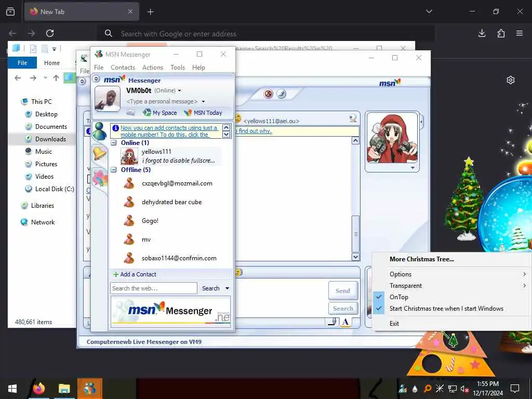Open Firefox downloads panel
Viewport: 532px width, 399px height.
click(482, 33)
